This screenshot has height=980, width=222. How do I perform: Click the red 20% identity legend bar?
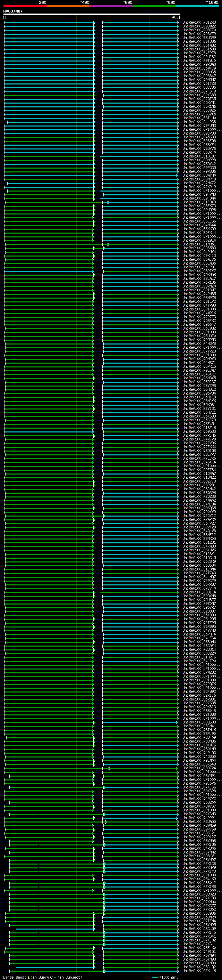[x=25, y=6]
